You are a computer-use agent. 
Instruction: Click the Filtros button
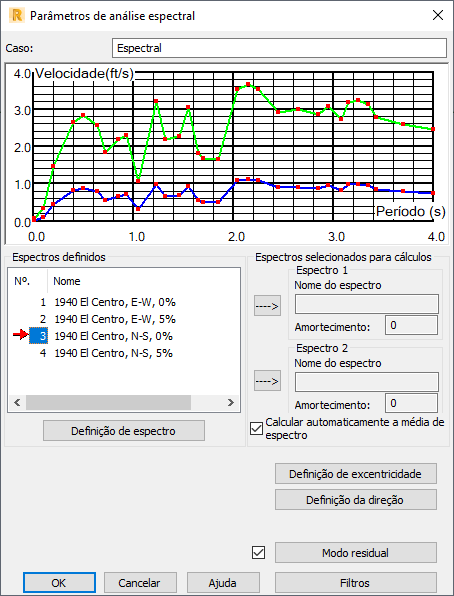coord(356,583)
